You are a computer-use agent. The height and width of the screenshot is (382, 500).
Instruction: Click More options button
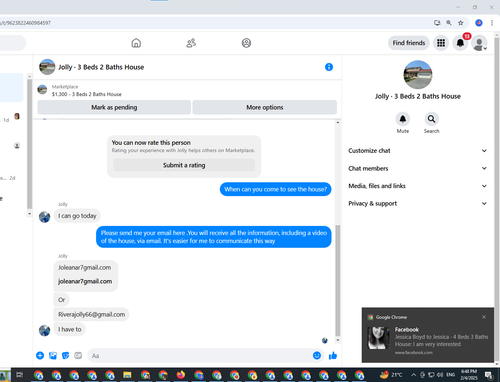pyautogui.click(x=265, y=107)
